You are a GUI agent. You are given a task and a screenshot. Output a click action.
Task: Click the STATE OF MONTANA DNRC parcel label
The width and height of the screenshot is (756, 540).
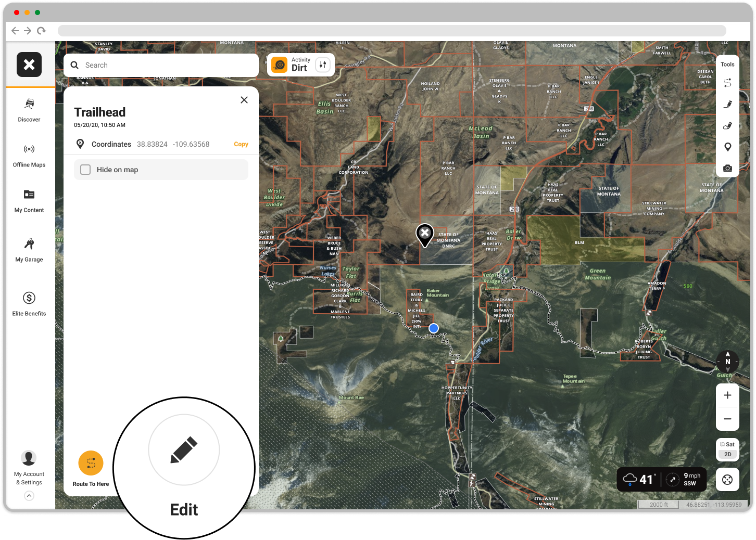point(448,240)
